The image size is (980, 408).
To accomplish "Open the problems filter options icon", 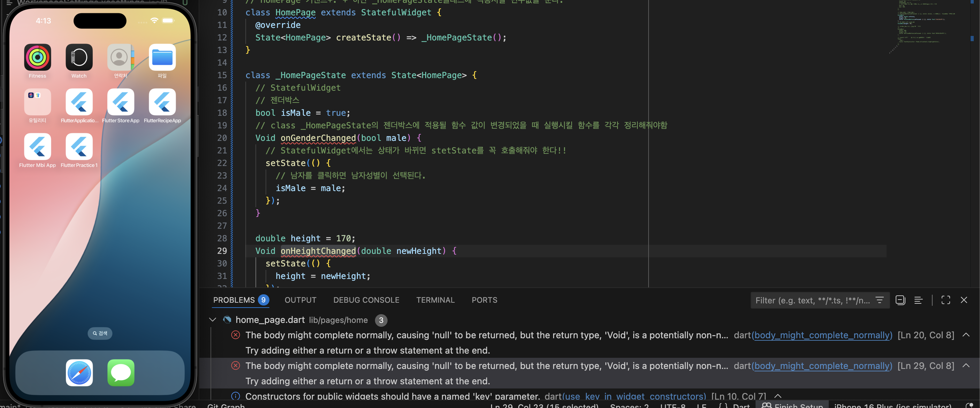I will tap(880, 300).
